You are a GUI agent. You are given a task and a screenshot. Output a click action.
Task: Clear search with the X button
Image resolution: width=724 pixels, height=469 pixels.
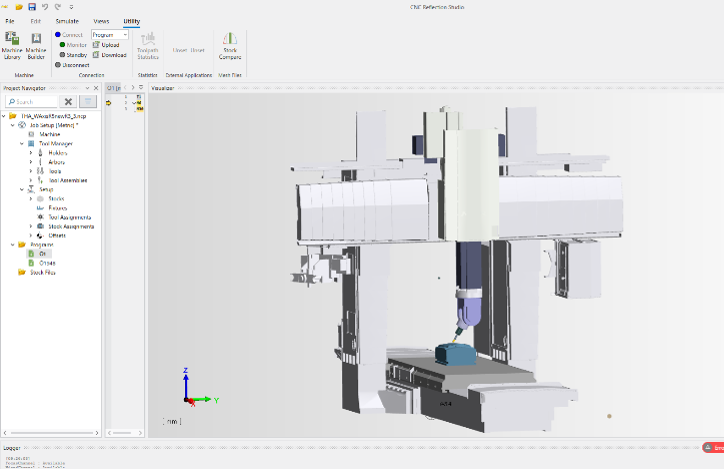(x=68, y=102)
